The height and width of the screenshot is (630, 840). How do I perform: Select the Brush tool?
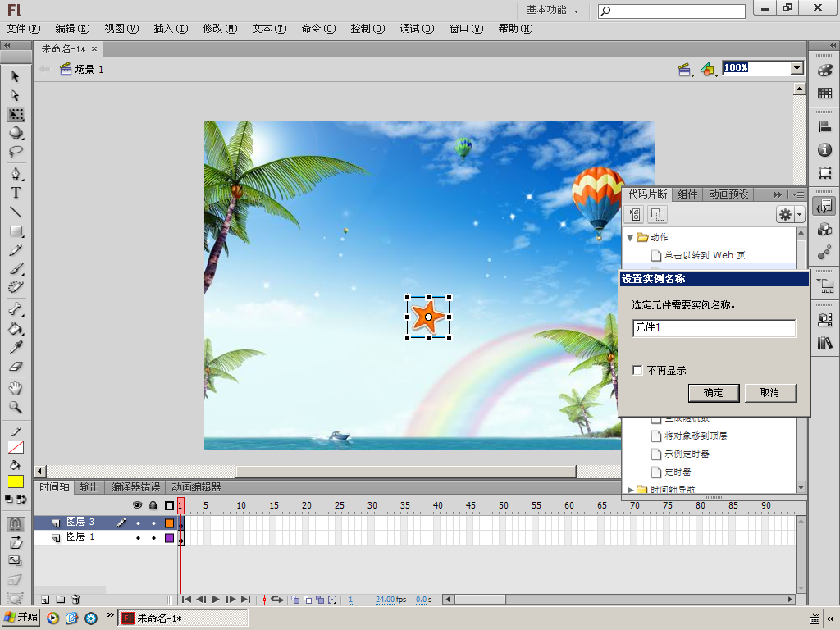[16, 269]
